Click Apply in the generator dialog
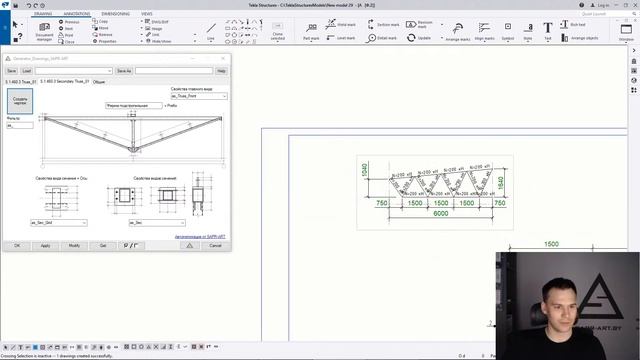Viewport: 640px width, 360px height. [x=45, y=246]
